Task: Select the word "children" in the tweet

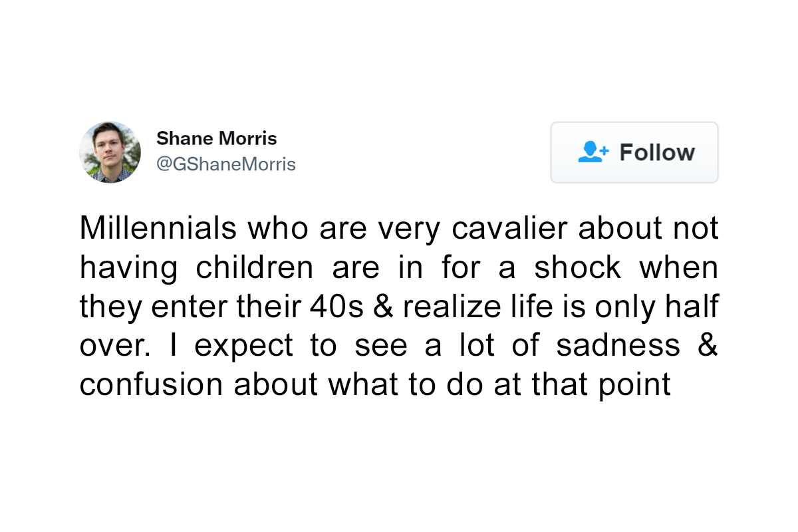Action: (x=253, y=268)
